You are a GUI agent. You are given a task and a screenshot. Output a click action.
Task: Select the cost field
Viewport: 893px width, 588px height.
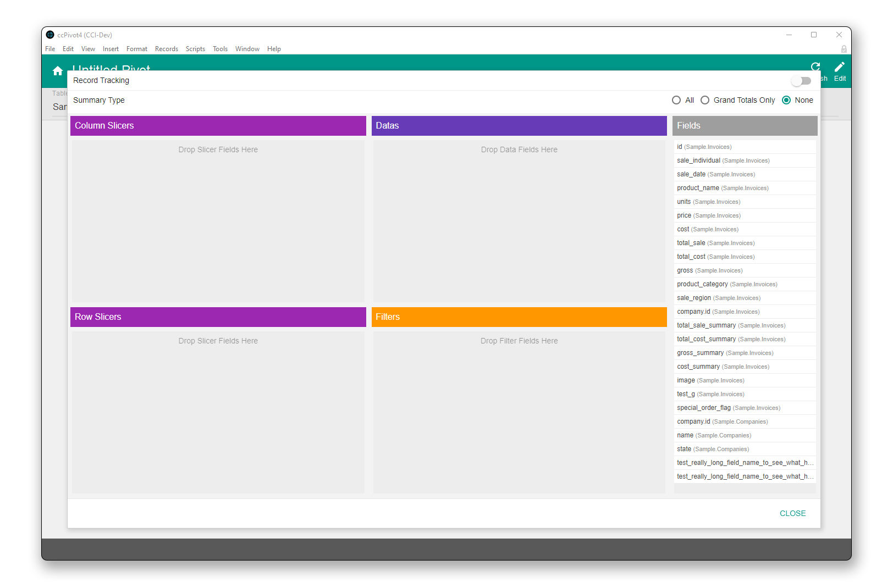point(745,229)
